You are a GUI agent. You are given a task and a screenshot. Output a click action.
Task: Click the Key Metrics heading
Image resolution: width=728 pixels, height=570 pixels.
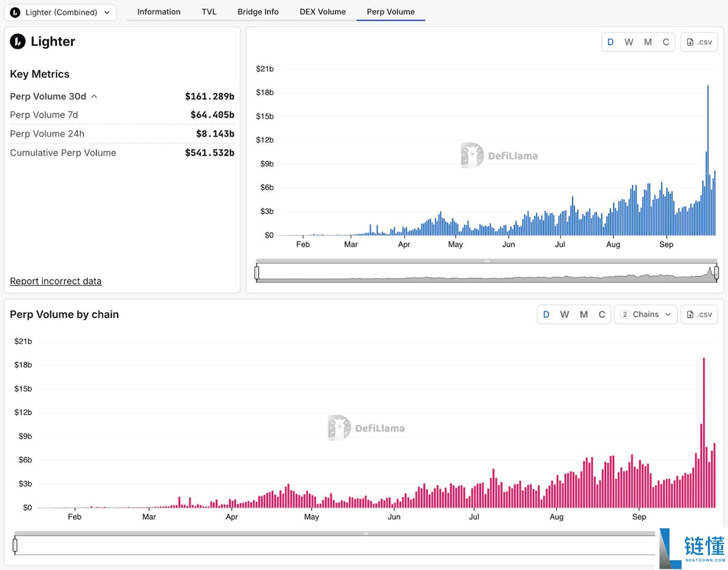(x=40, y=74)
